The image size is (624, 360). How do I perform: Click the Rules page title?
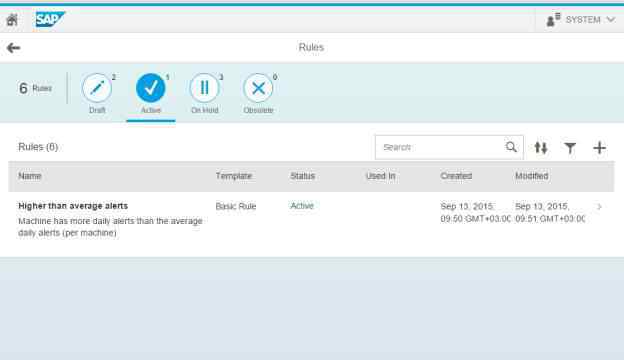(311, 47)
